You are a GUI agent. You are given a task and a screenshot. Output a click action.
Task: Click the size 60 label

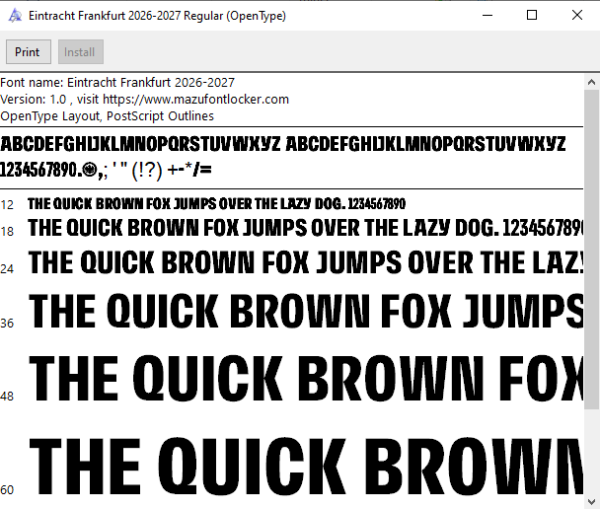(x=7, y=489)
